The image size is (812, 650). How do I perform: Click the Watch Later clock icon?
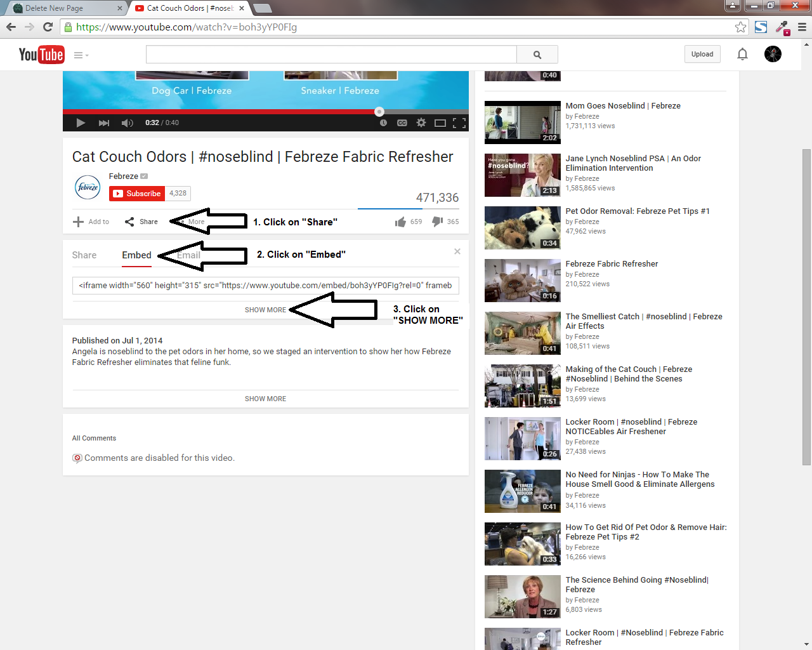383,123
